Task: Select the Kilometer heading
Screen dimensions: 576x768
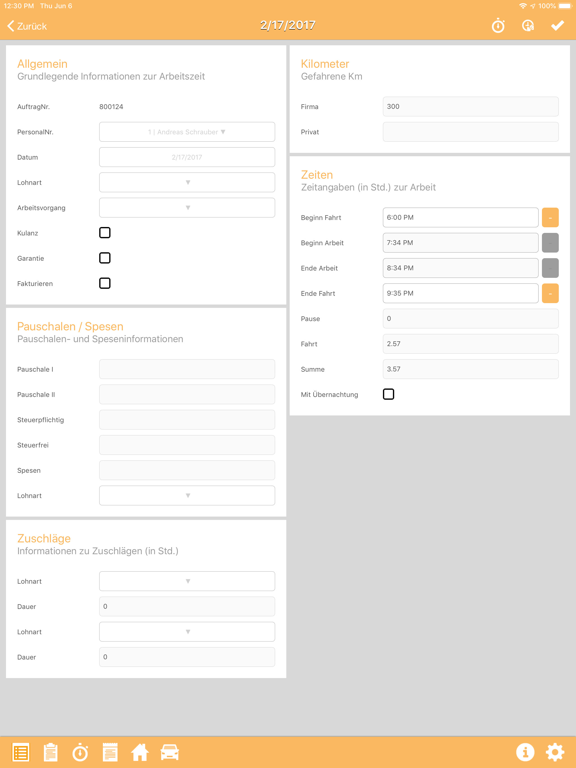Action: point(325,64)
